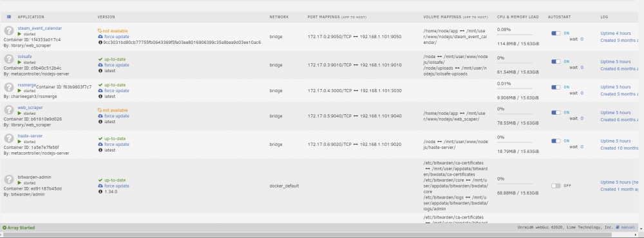Click the not available icon for web_scraper
Screen dimensions: 644x238
pyautogui.click(x=100, y=110)
